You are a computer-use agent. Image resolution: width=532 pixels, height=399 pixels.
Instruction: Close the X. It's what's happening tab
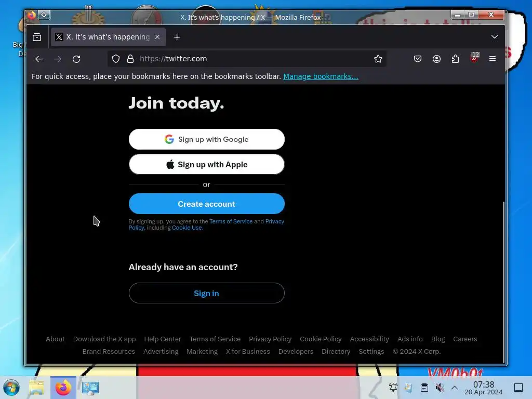pyautogui.click(x=157, y=37)
